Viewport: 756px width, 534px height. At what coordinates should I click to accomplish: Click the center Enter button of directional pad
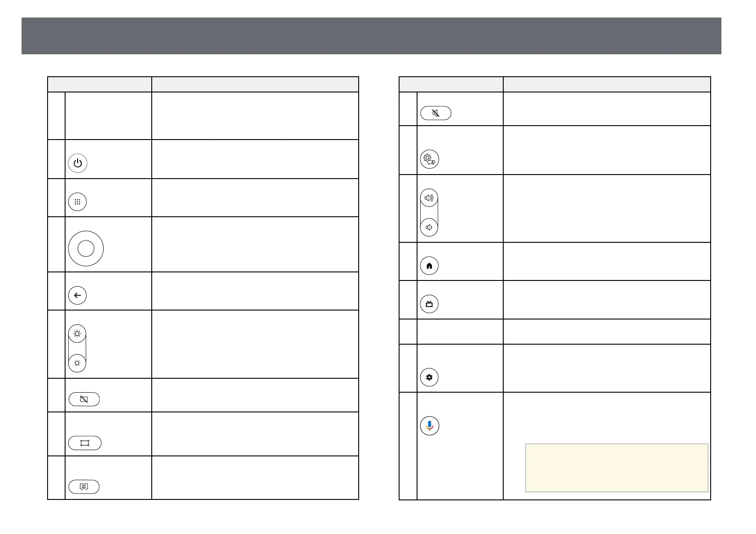pos(86,248)
